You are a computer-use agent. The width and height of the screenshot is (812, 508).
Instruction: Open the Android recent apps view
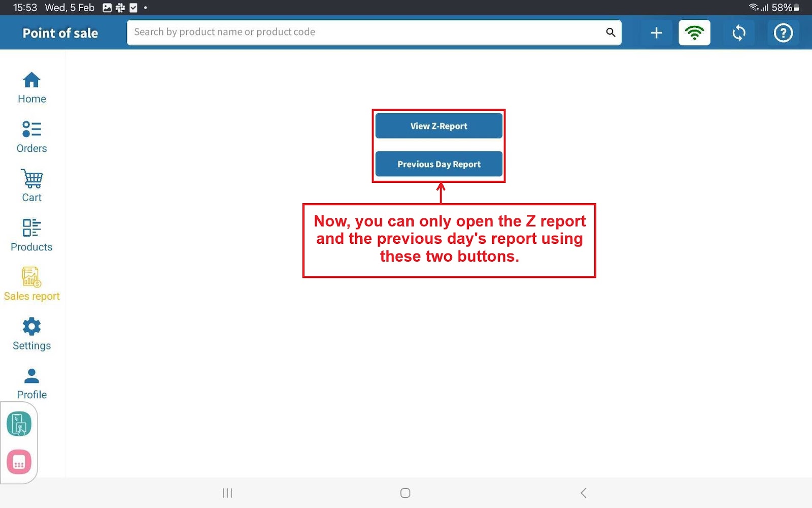click(227, 493)
